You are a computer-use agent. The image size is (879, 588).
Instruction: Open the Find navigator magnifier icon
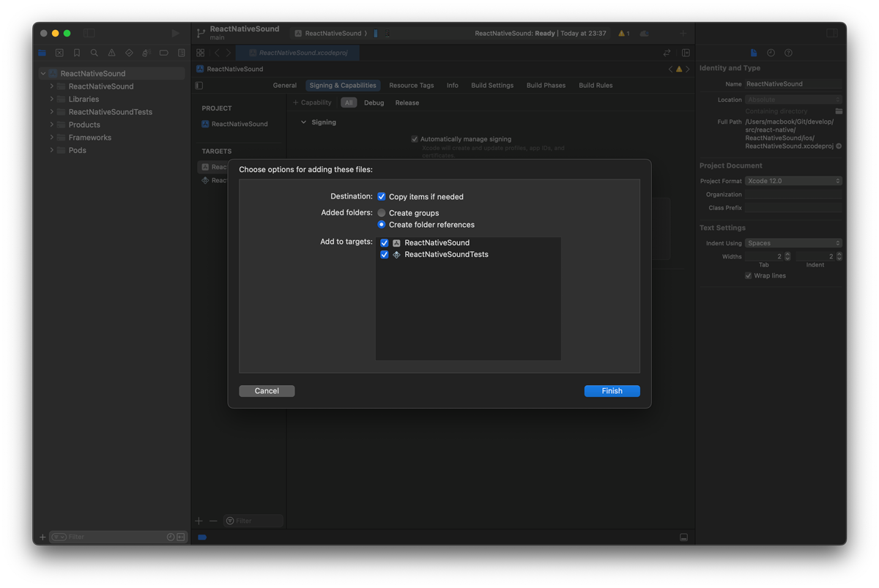[94, 53]
